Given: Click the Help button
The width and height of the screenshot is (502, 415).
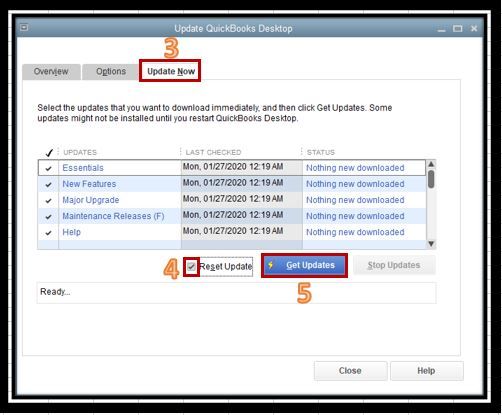Looking at the screenshot, I should [x=426, y=371].
